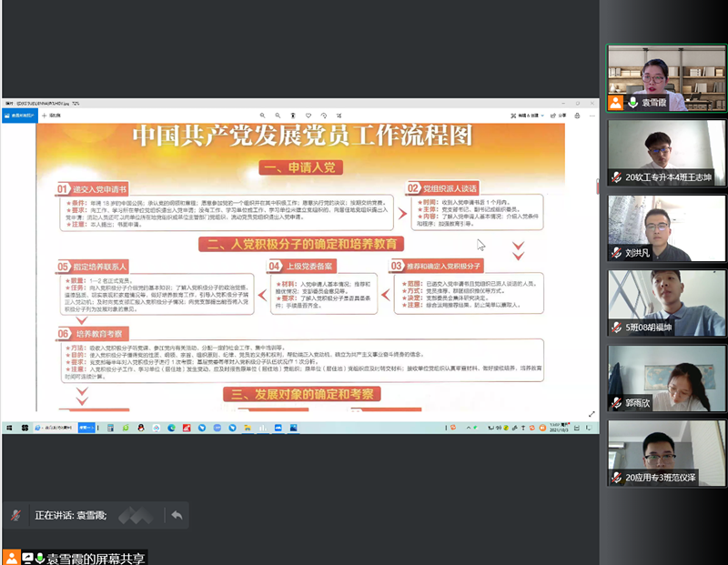Open Edit & Create dropdown in Photos
The height and width of the screenshot is (565, 728).
pyautogui.click(x=528, y=116)
